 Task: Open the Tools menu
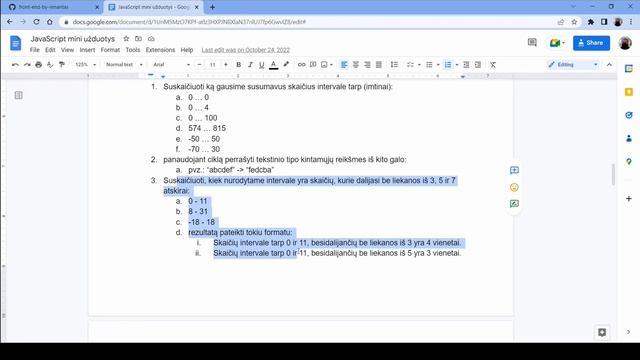tap(133, 50)
